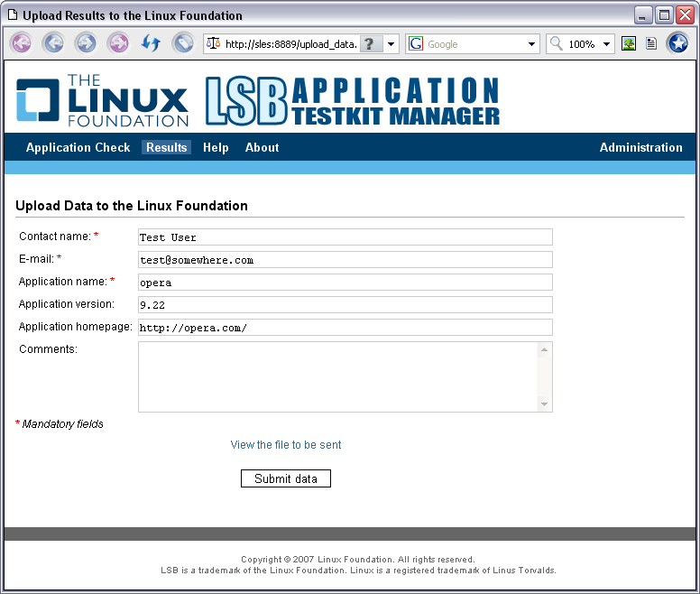Image resolution: width=700 pixels, height=594 pixels.
Task: Click the Submit data button
Action: coord(286,478)
